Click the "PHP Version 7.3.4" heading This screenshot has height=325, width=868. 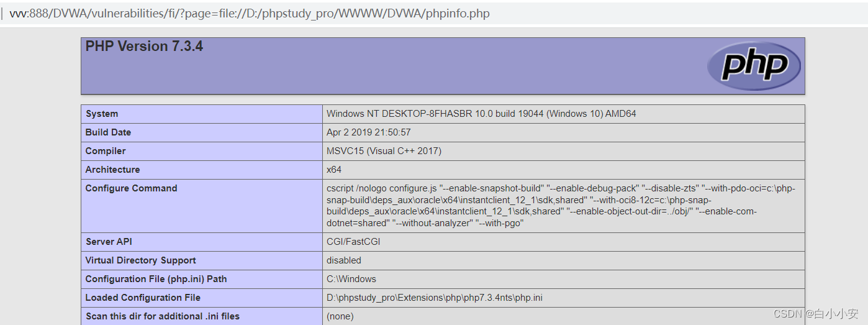pos(144,46)
